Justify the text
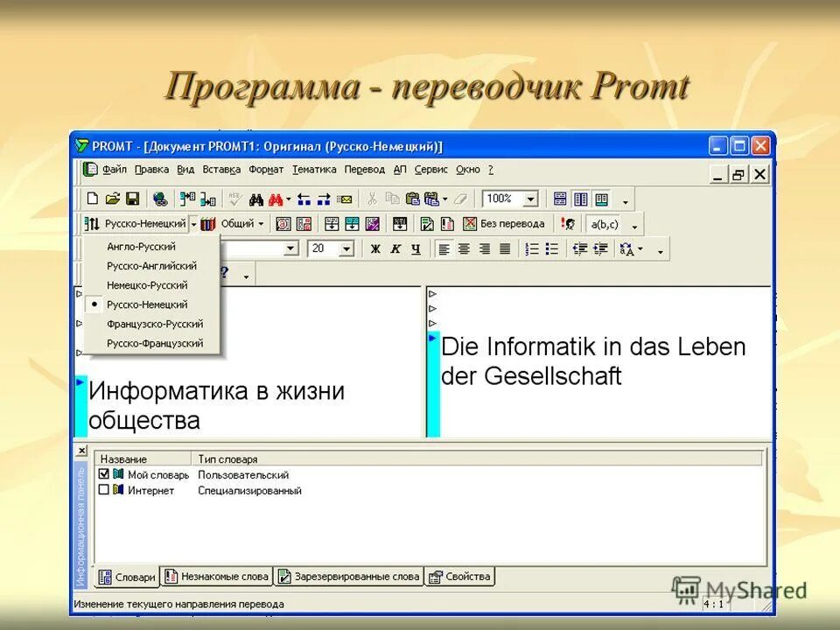Viewport: 840px width, 630px height. (505, 249)
